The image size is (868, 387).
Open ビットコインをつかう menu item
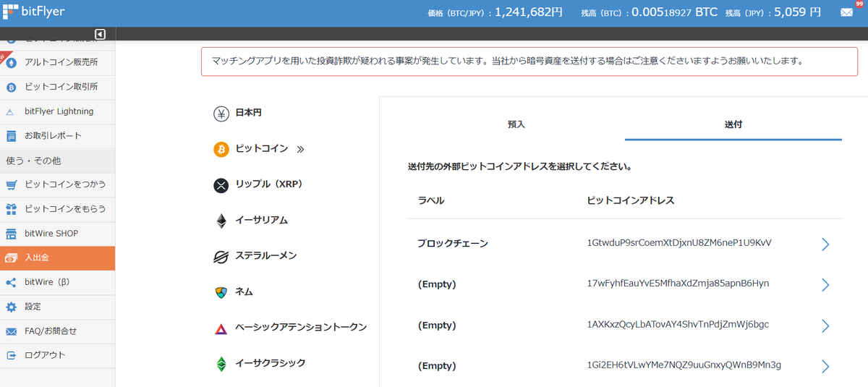click(65, 184)
